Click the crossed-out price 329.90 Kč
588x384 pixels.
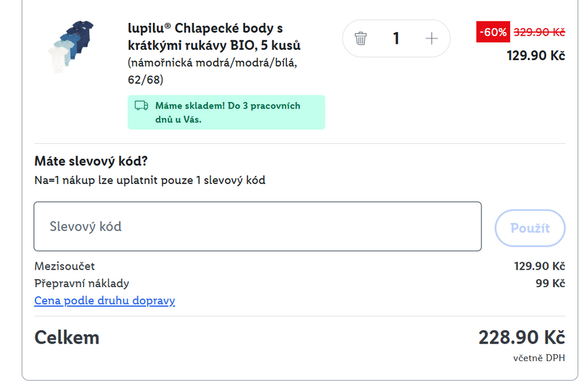(x=539, y=32)
